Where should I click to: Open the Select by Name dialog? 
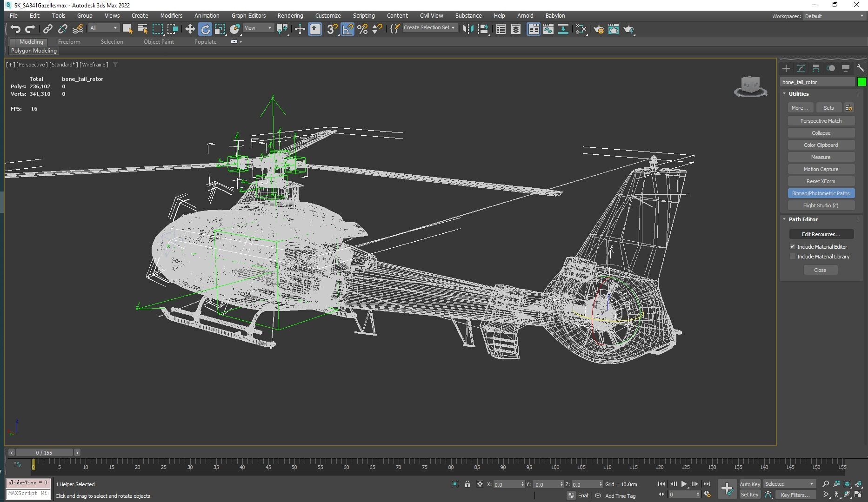coord(142,29)
